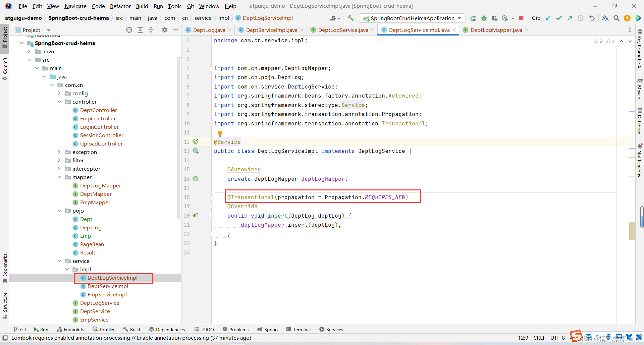The image size is (644, 345).
Task: Open the Services tool window
Action: pos(331,330)
